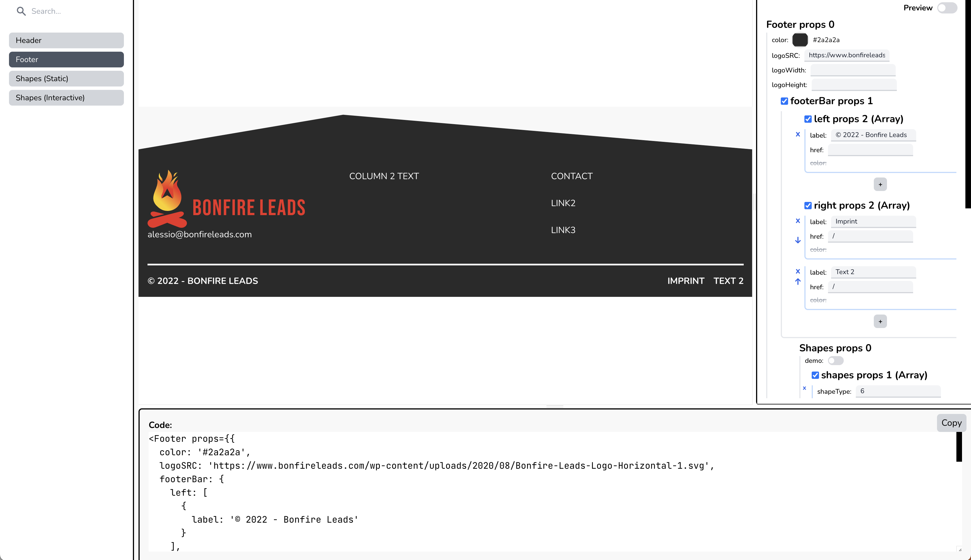The height and width of the screenshot is (560, 971).
Task: Toggle the footerBar props 1 checkbox
Action: click(784, 101)
